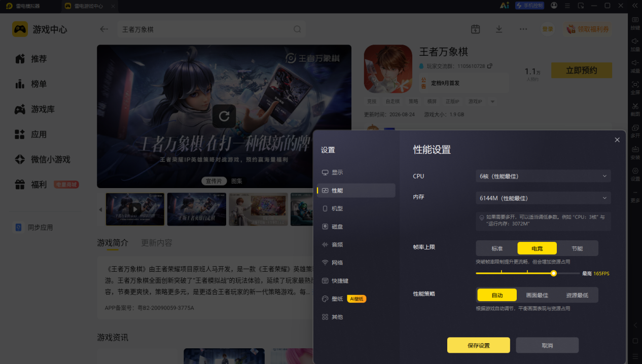Select 资源最低 performance strategy
This screenshot has height=364, width=642.
point(577,295)
